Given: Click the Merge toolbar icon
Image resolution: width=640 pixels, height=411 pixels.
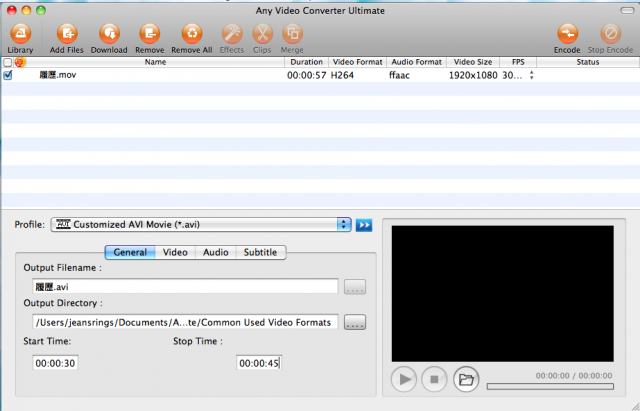Looking at the screenshot, I should (292, 33).
